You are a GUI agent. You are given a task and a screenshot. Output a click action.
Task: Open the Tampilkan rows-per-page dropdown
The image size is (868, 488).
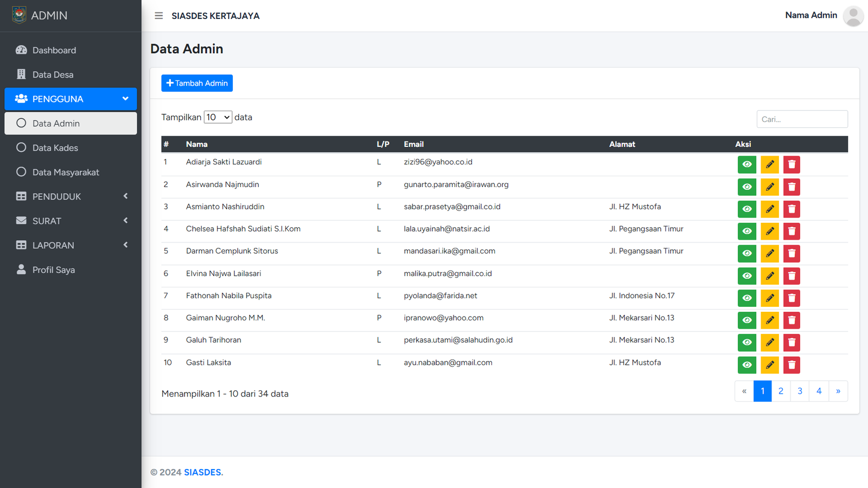tap(218, 117)
